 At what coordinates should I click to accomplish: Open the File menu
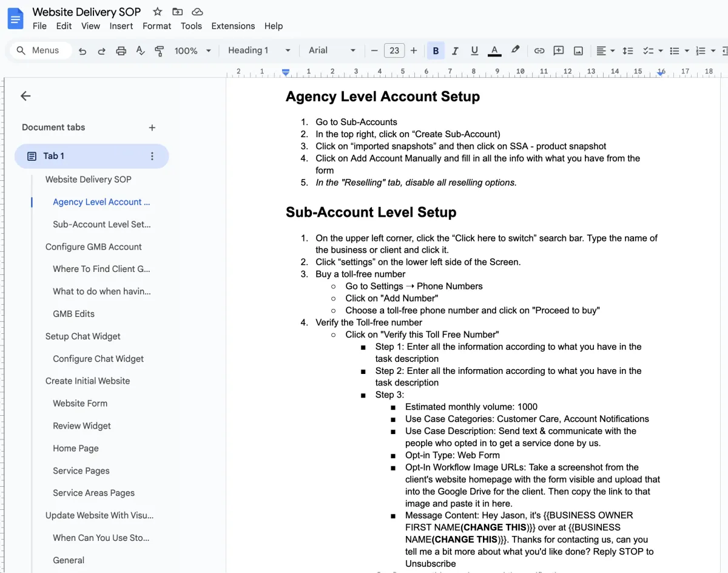[39, 26]
